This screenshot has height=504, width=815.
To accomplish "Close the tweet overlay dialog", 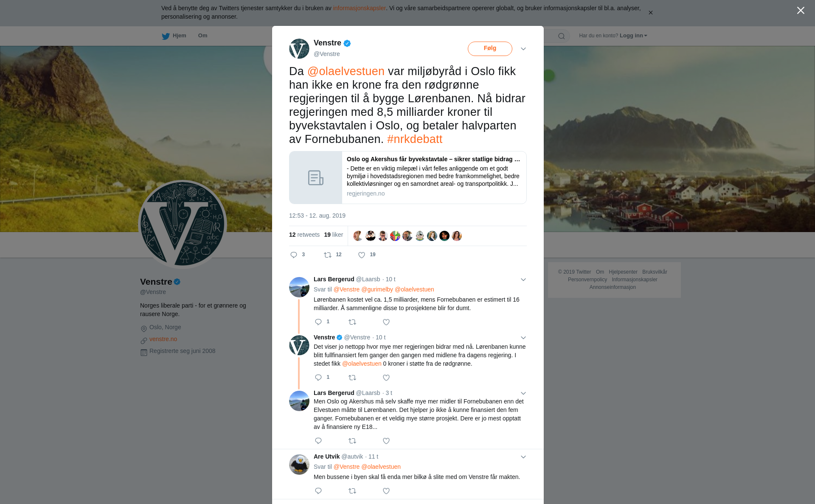I will 801,11.
